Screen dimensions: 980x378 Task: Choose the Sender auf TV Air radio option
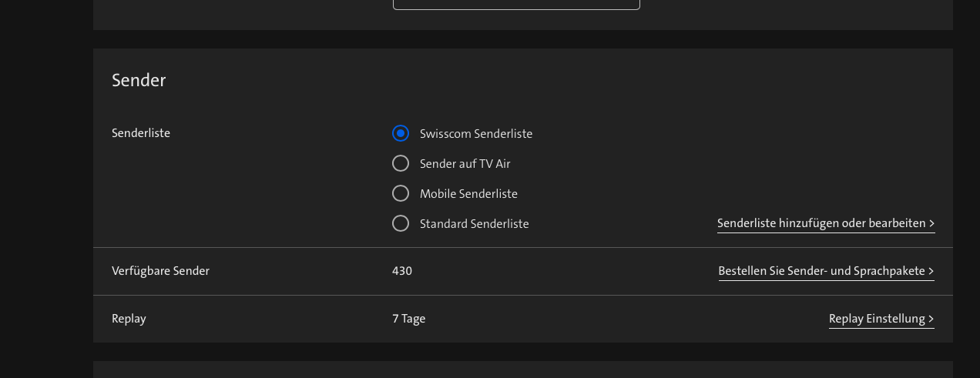(401, 163)
